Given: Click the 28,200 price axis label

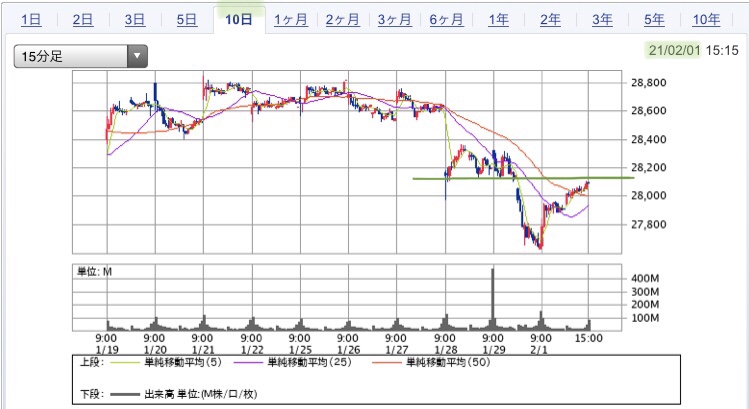Looking at the screenshot, I should [x=648, y=168].
